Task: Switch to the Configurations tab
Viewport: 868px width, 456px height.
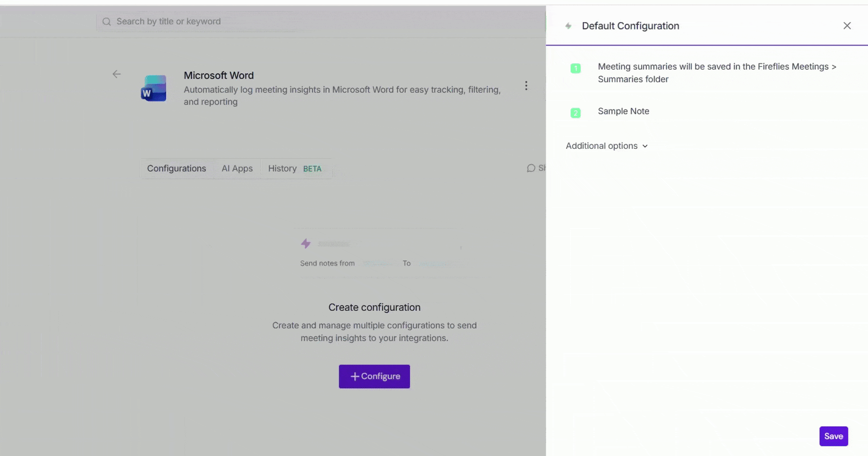Action: [176, 168]
